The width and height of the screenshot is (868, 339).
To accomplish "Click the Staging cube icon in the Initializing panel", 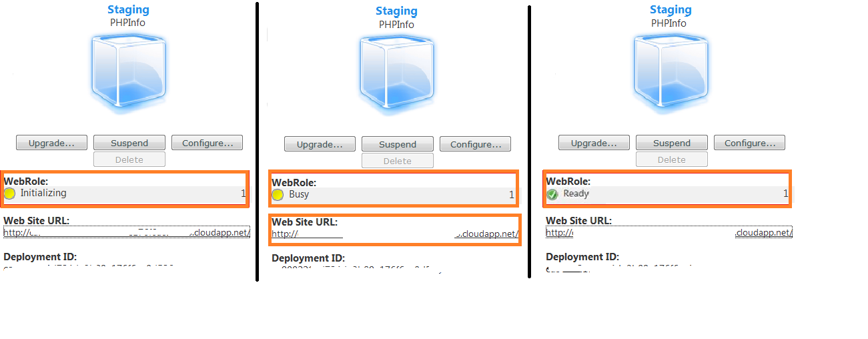I will (129, 72).
